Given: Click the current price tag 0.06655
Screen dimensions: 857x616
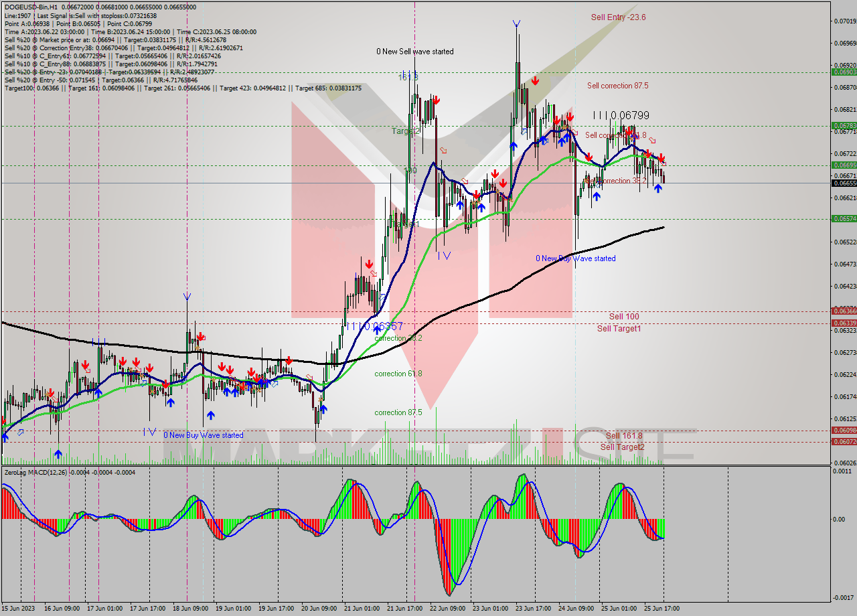Looking at the screenshot, I should pos(844,183).
